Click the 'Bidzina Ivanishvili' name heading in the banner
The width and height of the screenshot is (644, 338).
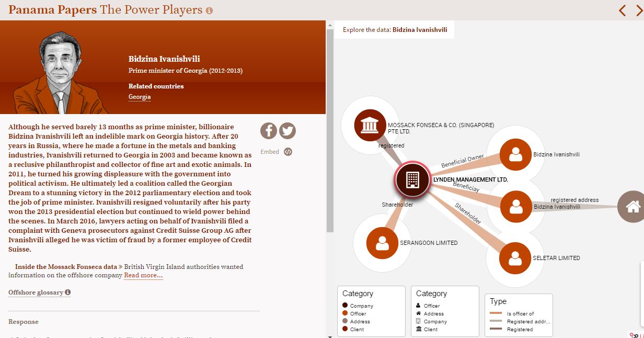coord(164,59)
